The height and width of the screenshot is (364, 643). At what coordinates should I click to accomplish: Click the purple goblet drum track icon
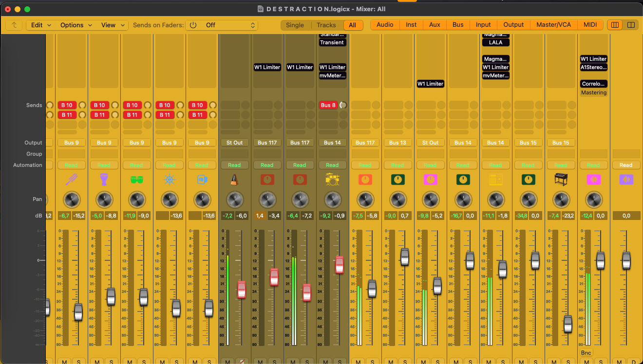tap(104, 180)
